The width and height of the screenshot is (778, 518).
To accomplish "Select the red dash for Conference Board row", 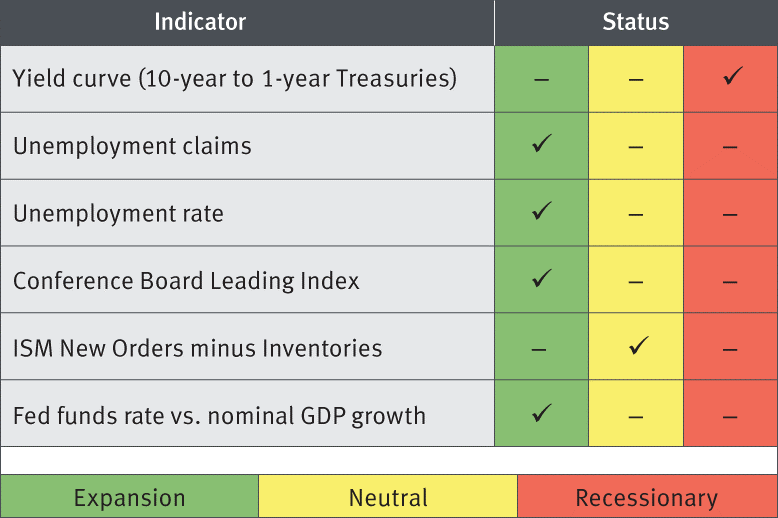I will tap(730, 281).
